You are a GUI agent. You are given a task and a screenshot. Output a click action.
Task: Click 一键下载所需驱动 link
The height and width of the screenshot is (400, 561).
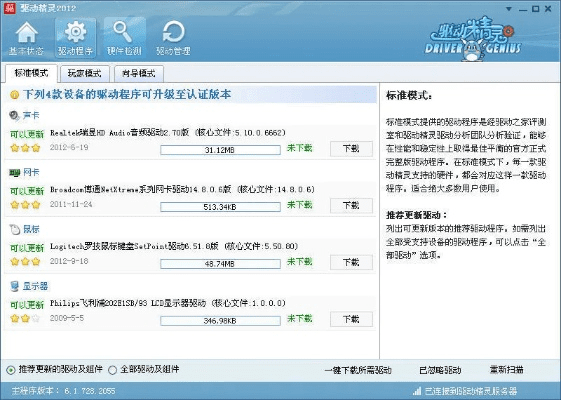click(x=358, y=370)
